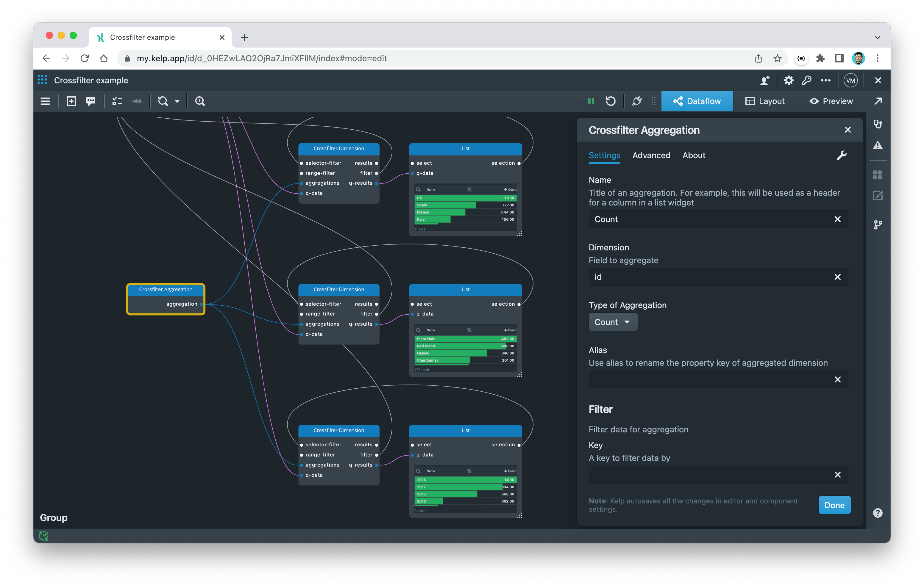The height and width of the screenshot is (587, 924).
Task: Open the three-dots more options menu
Action: point(825,81)
